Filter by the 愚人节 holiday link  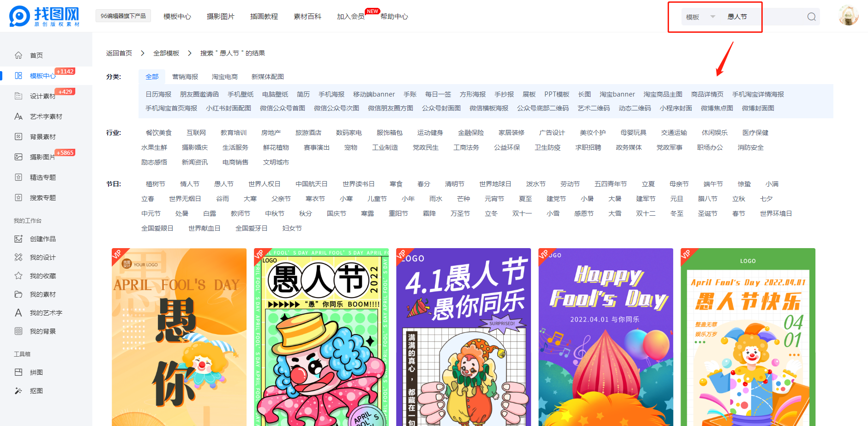224,184
